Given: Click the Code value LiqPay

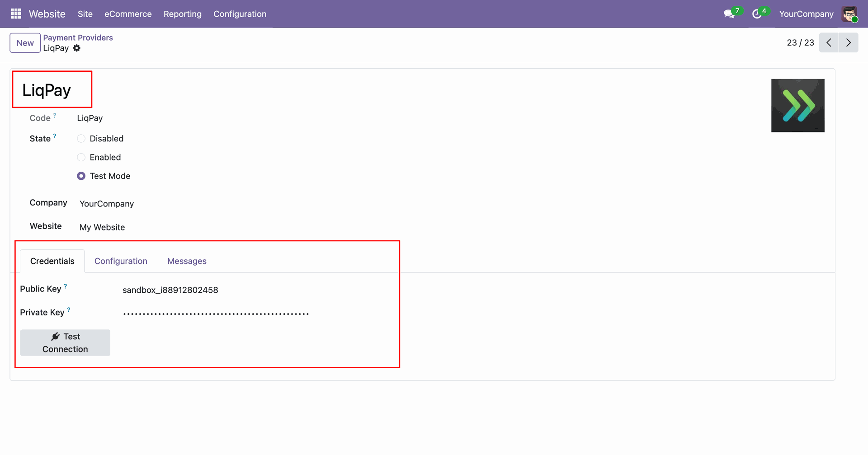Looking at the screenshot, I should pos(90,118).
